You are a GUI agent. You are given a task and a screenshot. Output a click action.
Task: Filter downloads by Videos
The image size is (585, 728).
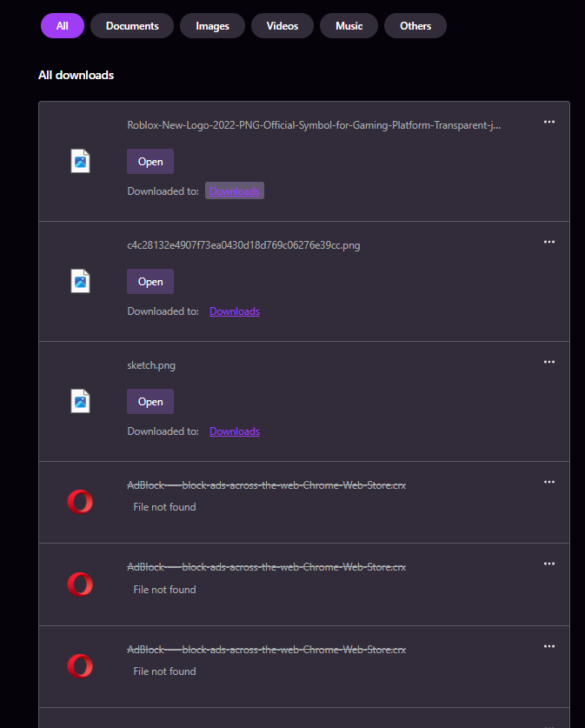282,26
